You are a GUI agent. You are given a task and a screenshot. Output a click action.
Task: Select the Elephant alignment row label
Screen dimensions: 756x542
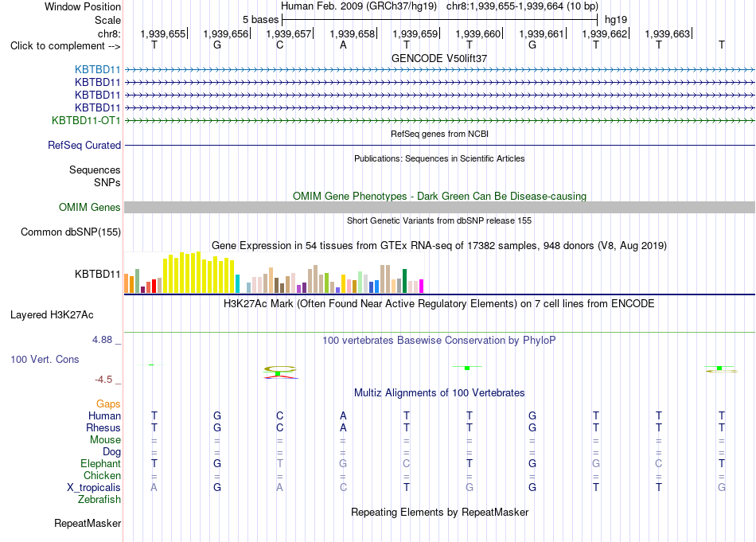click(x=100, y=463)
